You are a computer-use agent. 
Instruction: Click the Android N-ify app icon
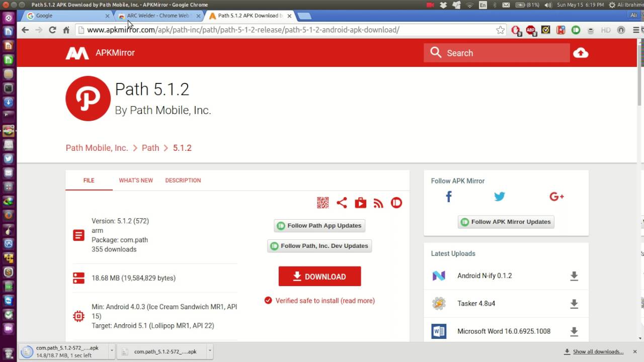(439, 276)
